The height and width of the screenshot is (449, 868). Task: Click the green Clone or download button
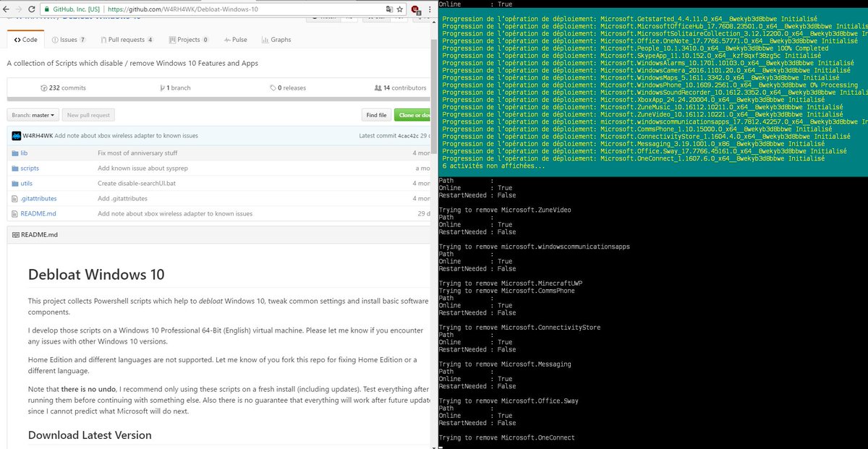pos(413,115)
